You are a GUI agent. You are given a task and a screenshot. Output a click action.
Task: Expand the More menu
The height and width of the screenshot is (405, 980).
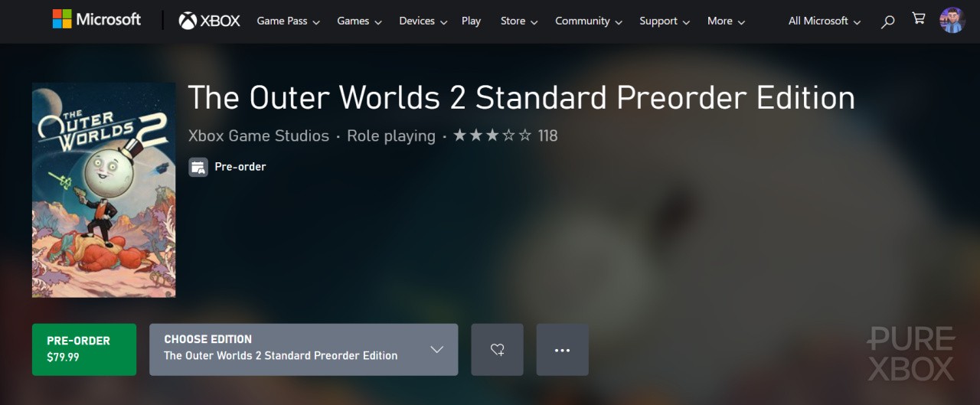pos(726,21)
